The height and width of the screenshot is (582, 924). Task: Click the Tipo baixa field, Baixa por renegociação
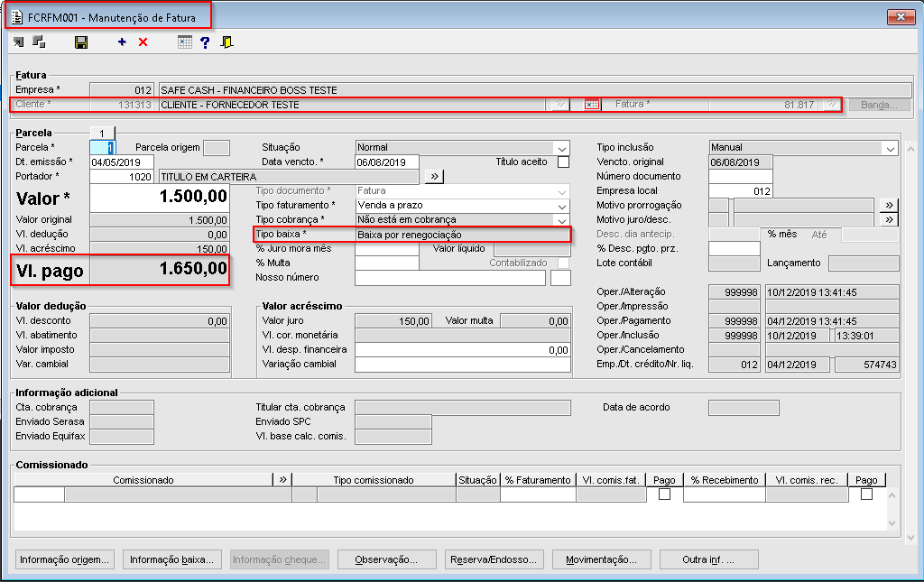pos(463,235)
